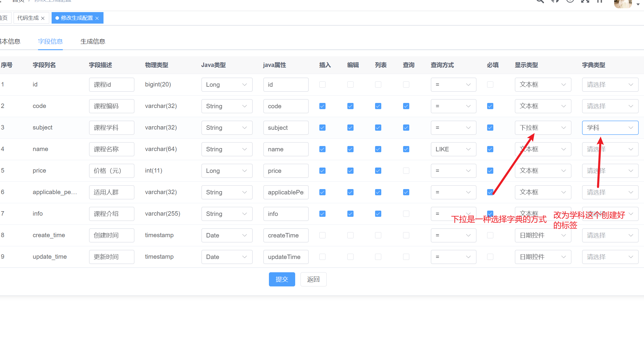
Task: Close the 代码生成 tab with its X
Action: (x=43, y=18)
